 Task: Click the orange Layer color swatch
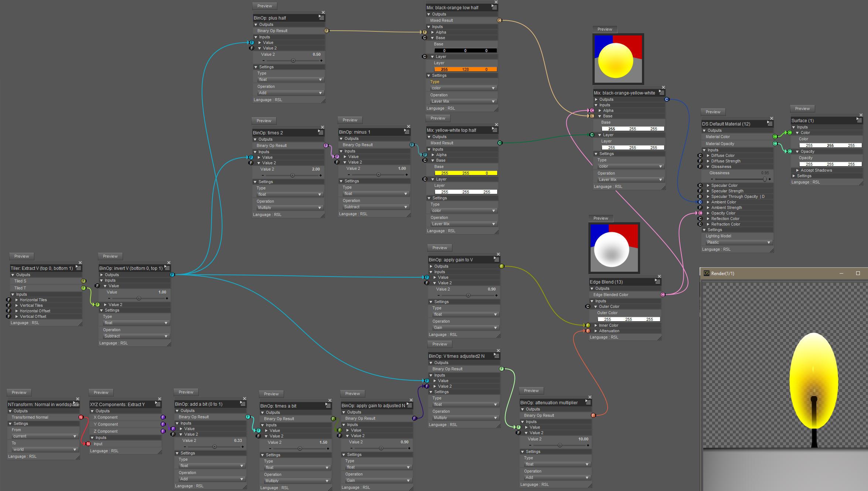coord(465,69)
